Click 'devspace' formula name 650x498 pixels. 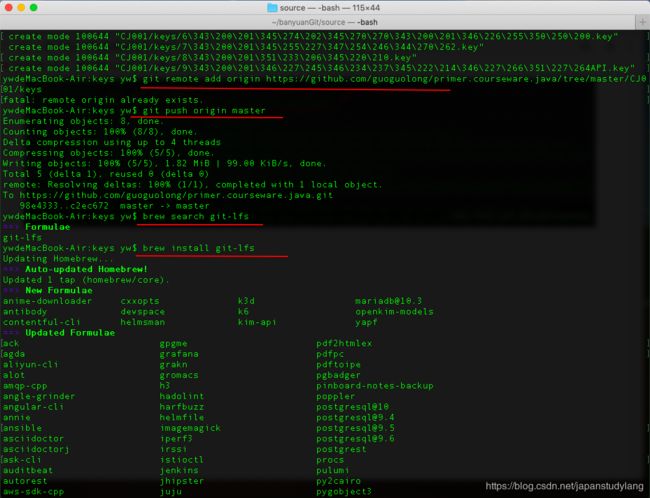pyautogui.click(x=143, y=311)
